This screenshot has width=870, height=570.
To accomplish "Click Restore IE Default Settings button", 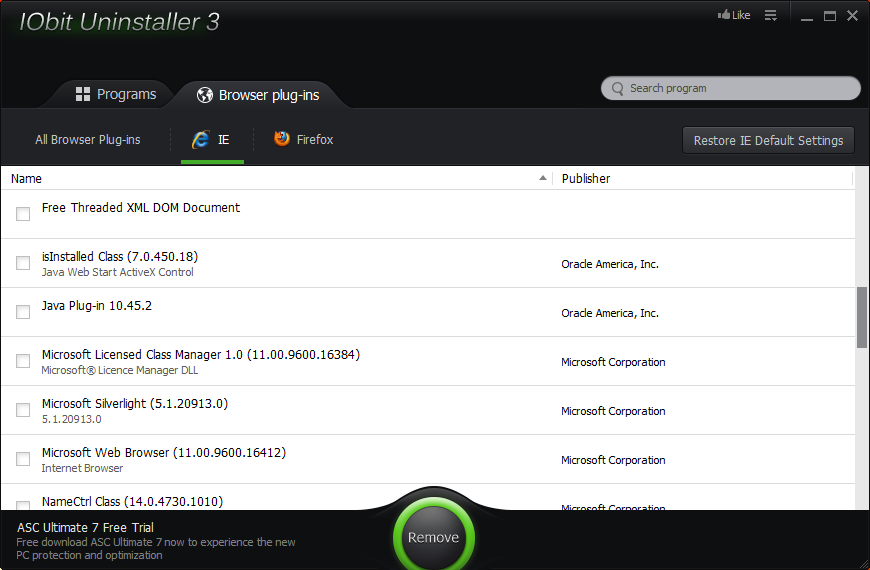I will pos(768,140).
